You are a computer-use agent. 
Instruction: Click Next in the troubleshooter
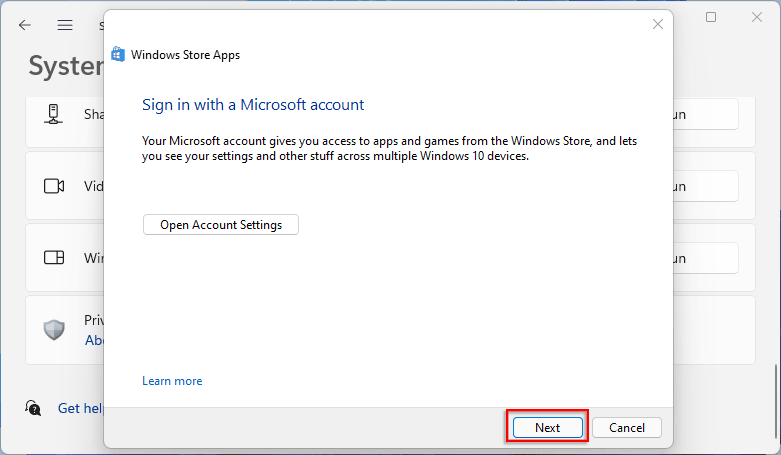[x=547, y=427]
